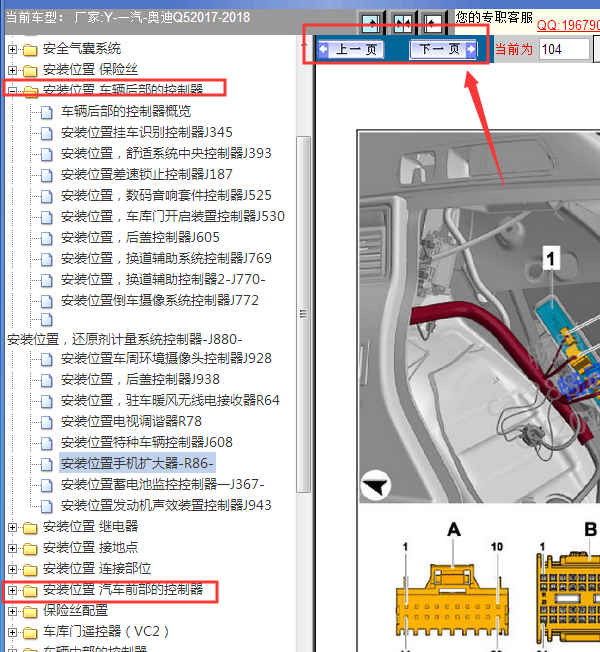The width and height of the screenshot is (600, 652).
Task: Open 驻车暖风无线电接收器R64 page
Action: 170,400
